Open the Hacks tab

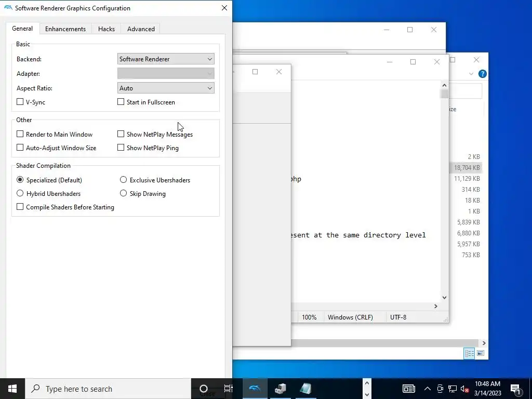click(107, 29)
